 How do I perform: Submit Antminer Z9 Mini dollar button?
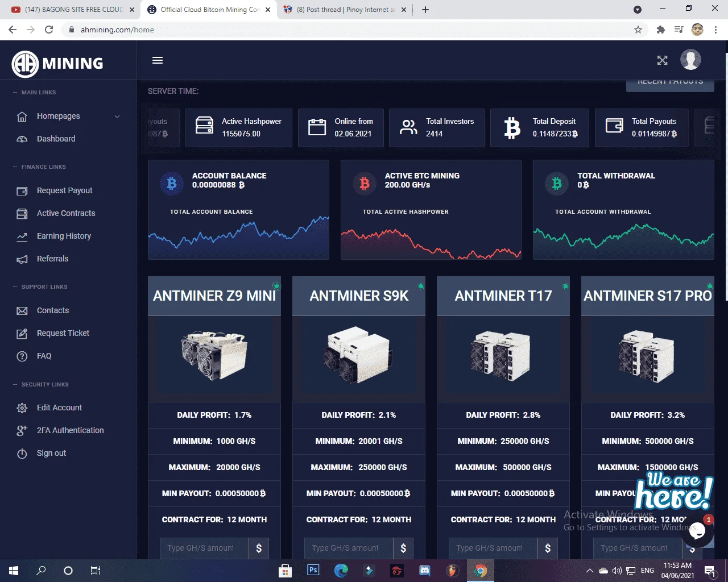point(259,548)
